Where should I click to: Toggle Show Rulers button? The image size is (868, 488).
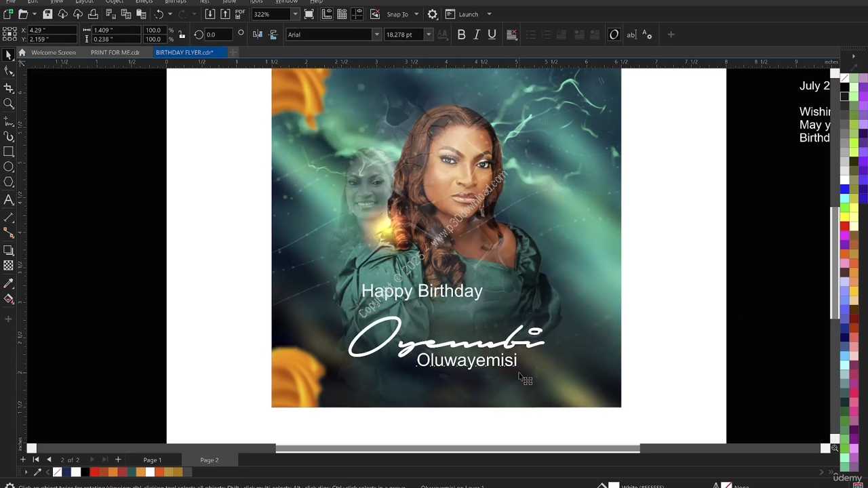[327, 14]
